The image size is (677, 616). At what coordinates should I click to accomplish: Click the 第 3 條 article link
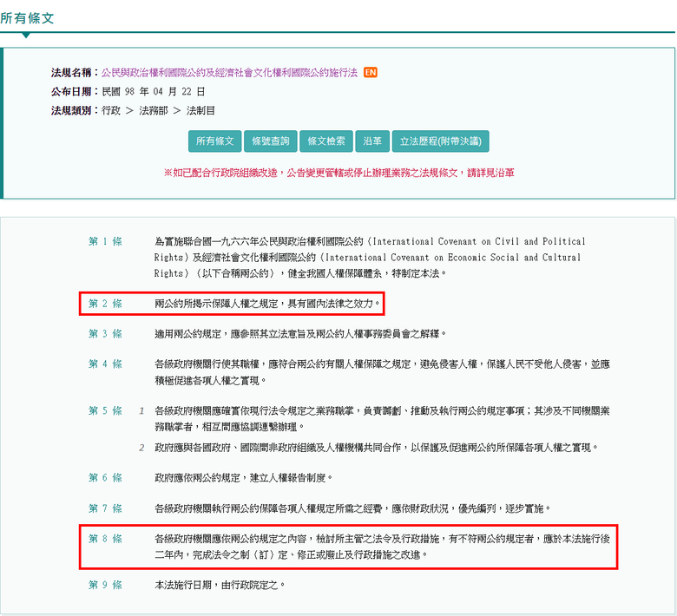[x=105, y=334]
